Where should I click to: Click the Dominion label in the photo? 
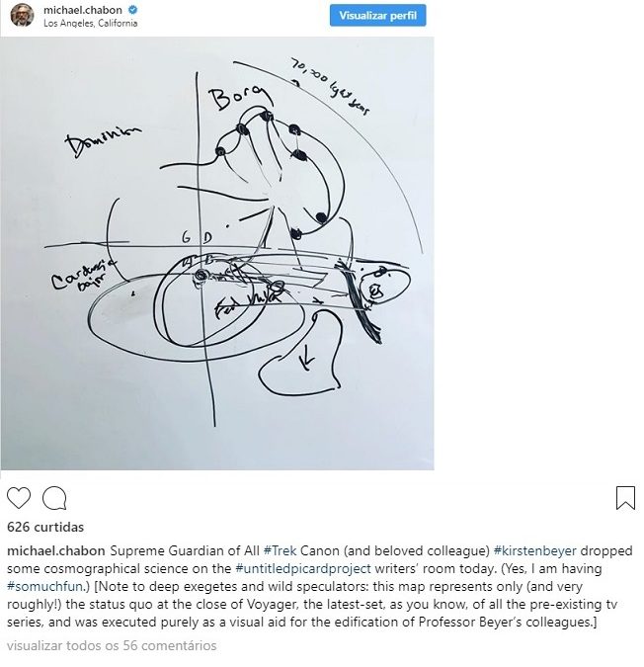click(x=102, y=141)
